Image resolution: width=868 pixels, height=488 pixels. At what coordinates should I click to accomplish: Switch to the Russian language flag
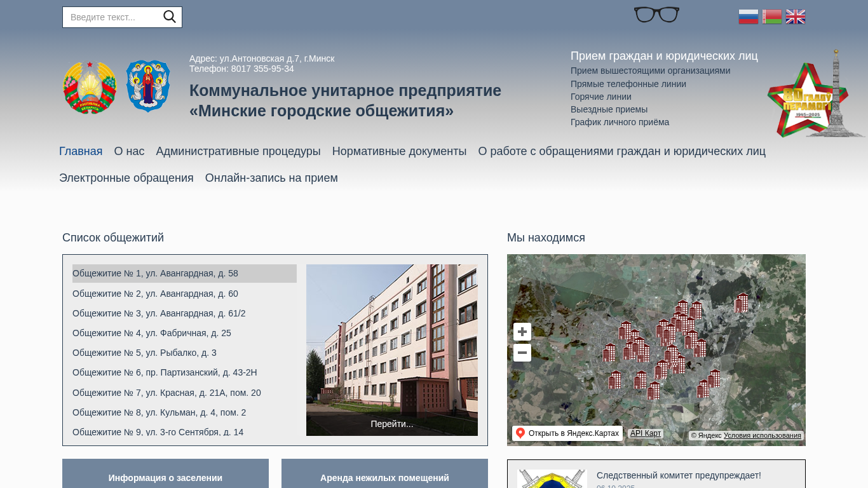click(748, 17)
